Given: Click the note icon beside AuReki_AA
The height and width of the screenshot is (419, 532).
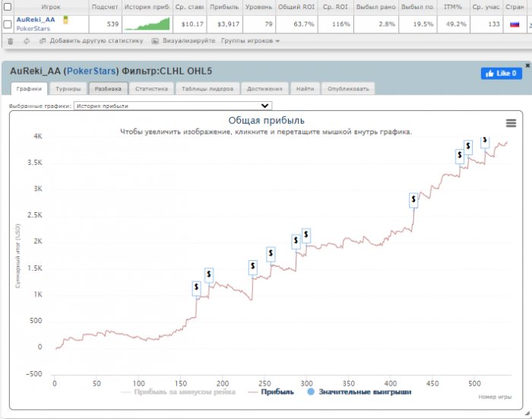Looking at the screenshot, I should [x=65, y=20].
